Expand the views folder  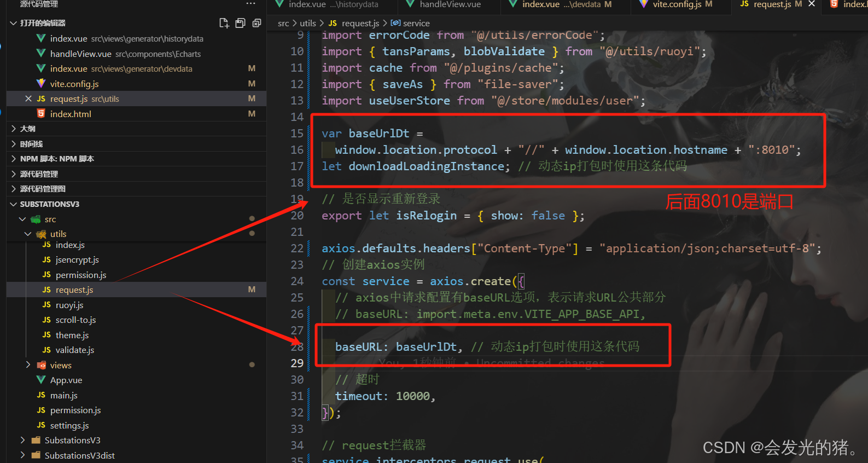coord(28,365)
